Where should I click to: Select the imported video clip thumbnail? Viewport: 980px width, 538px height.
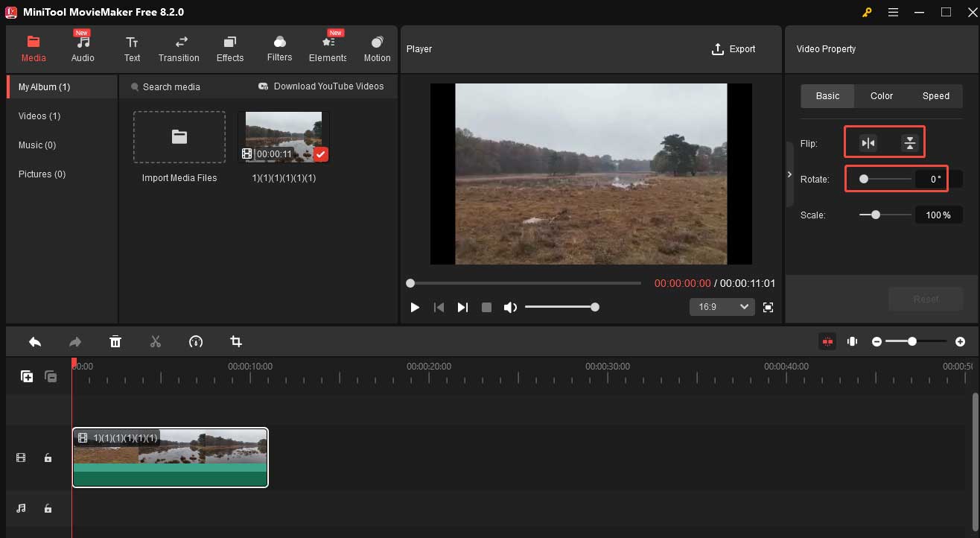[x=284, y=137]
